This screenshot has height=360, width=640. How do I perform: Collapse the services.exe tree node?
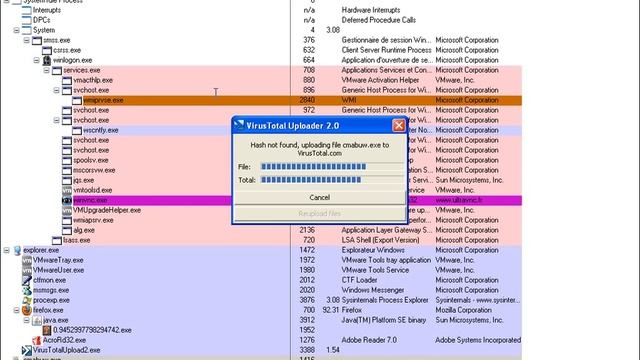(x=47, y=70)
